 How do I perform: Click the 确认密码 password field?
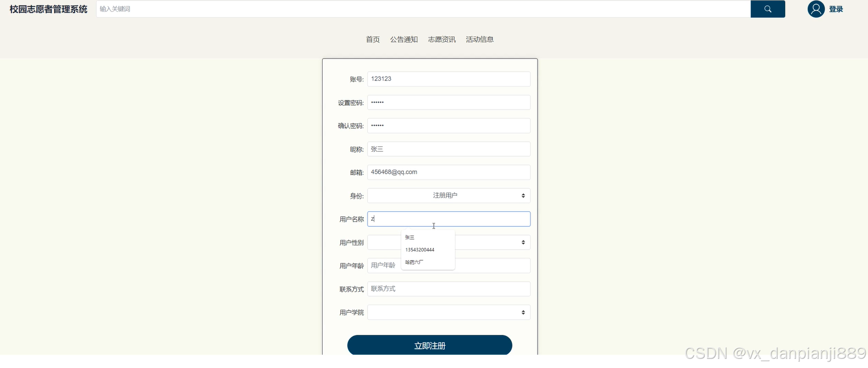pos(449,126)
